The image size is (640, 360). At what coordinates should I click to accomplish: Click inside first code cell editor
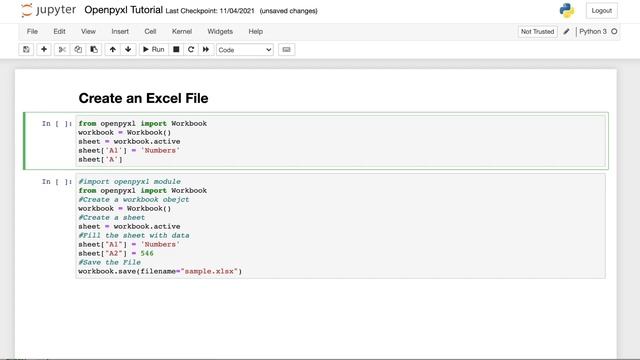coord(340,141)
